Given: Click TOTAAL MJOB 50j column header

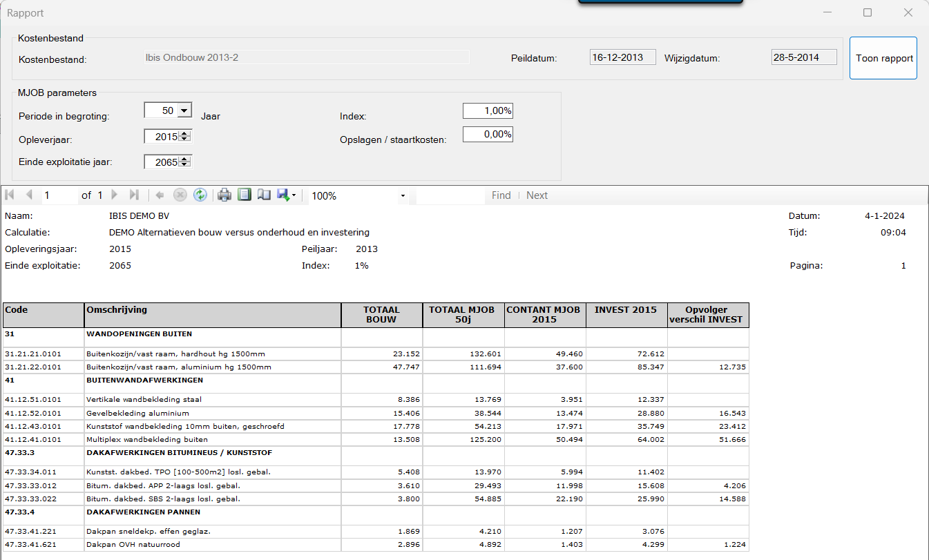Looking at the screenshot, I should (463, 315).
